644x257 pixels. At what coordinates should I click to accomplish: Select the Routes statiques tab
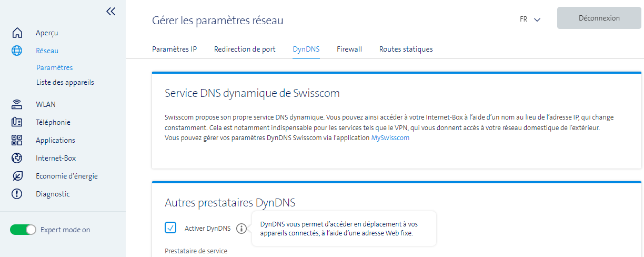[406, 49]
